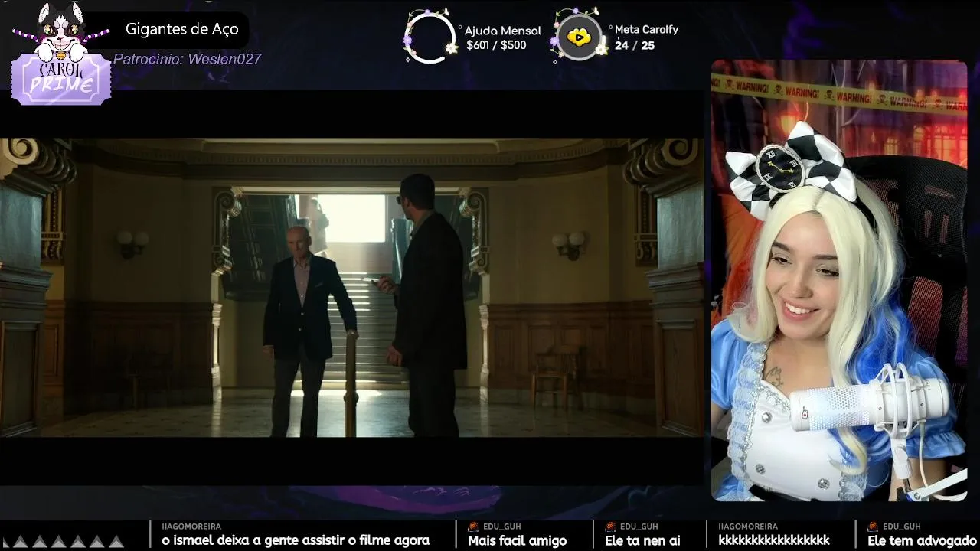
Task: Click the streamer webcam feed
Action: [x=839, y=280]
